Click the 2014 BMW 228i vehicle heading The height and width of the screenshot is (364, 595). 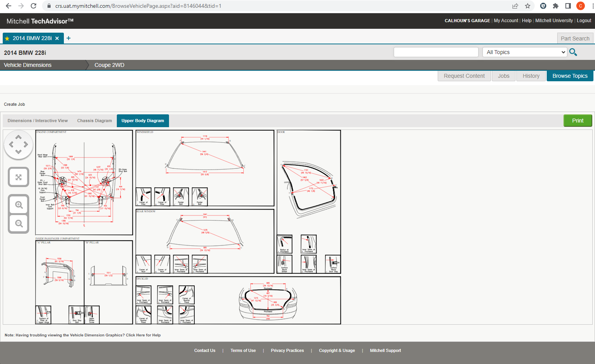click(25, 52)
